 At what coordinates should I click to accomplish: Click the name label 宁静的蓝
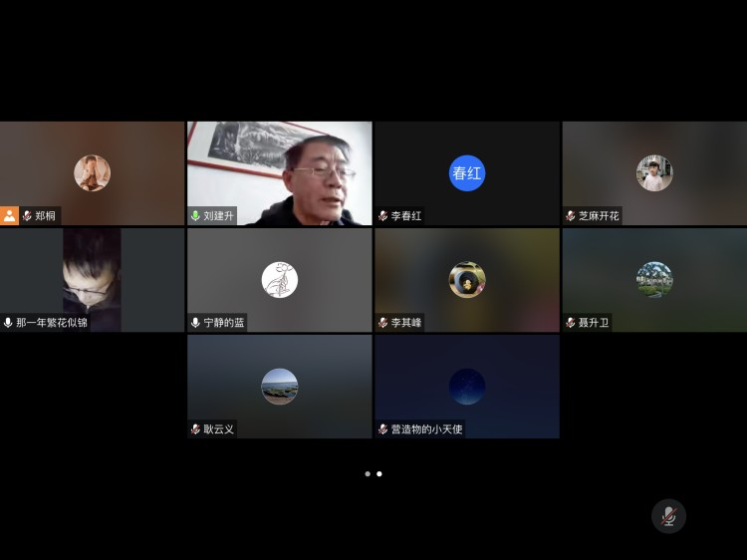[224, 323]
